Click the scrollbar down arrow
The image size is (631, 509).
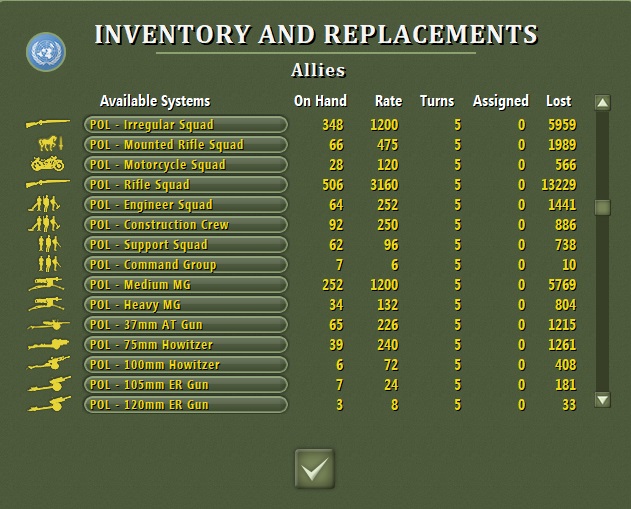pyautogui.click(x=602, y=400)
